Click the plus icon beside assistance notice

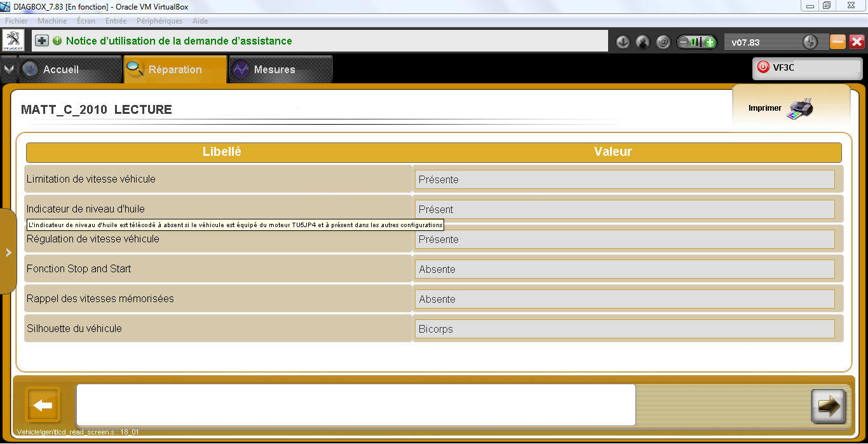point(42,41)
